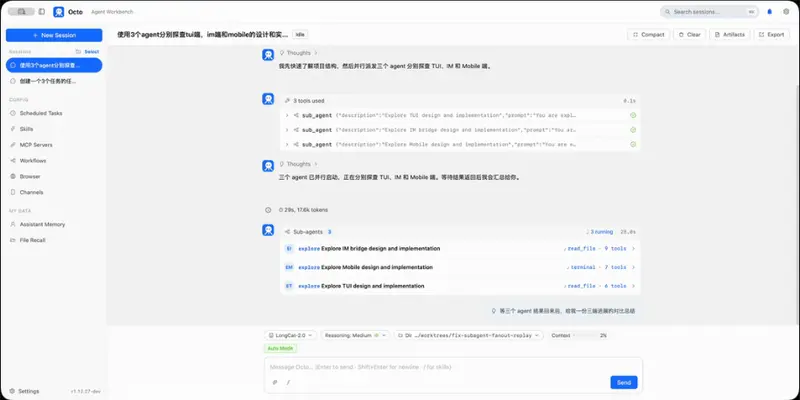Expand the Mobile sub_agent tool call row

460,144
